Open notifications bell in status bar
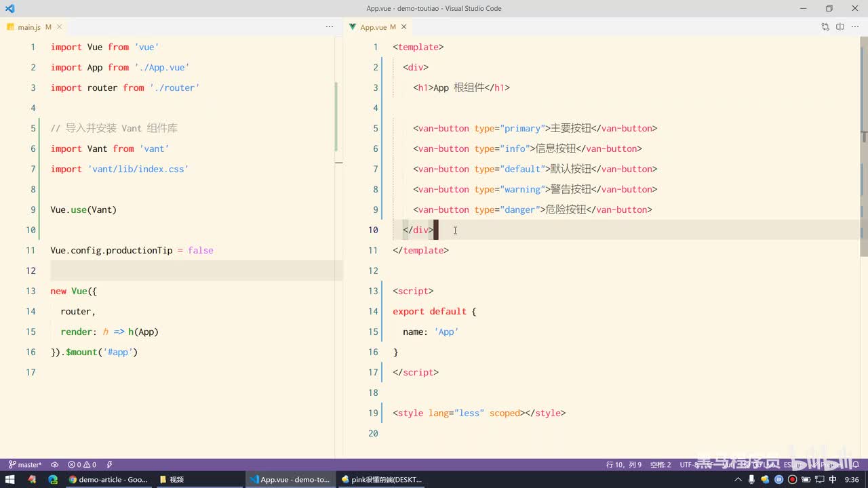 coord(856,465)
